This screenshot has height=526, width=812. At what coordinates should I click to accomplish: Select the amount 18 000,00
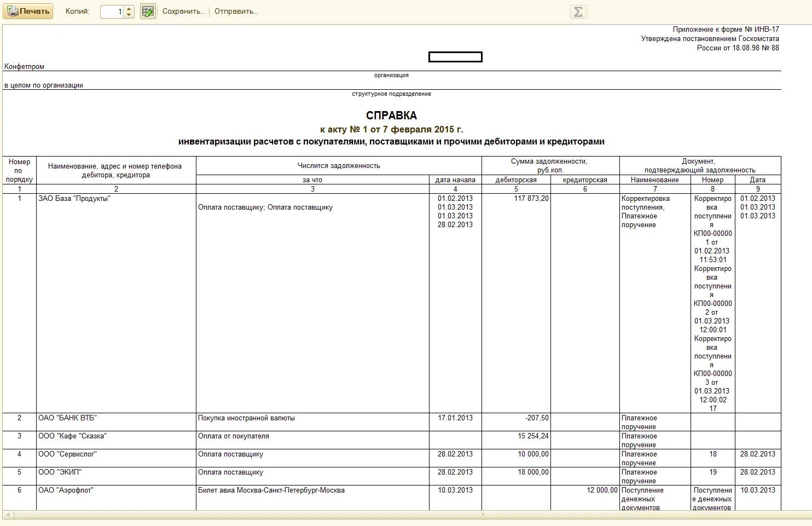pyautogui.click(x=533, y=472)
